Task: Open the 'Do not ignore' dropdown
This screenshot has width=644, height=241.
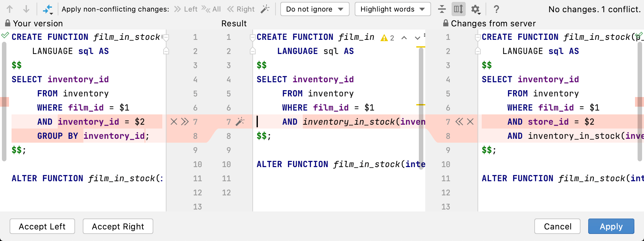Action: (315, 9)
